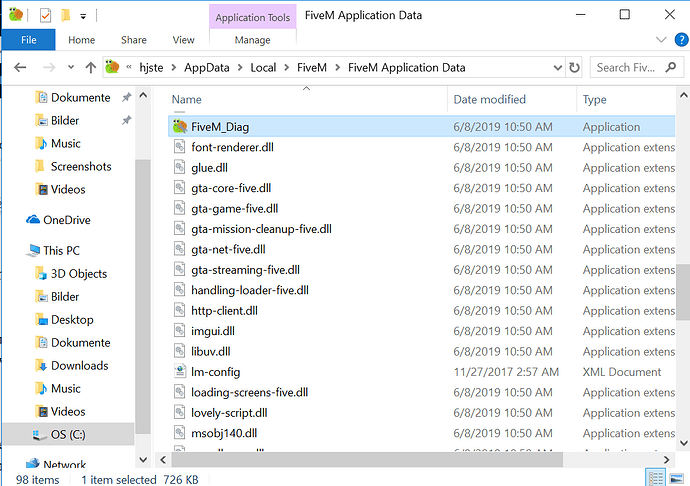Go forward with the Forward arrow
Image resolution: width=690 pixels, height=486 pixels.
(x=49, y=67)
